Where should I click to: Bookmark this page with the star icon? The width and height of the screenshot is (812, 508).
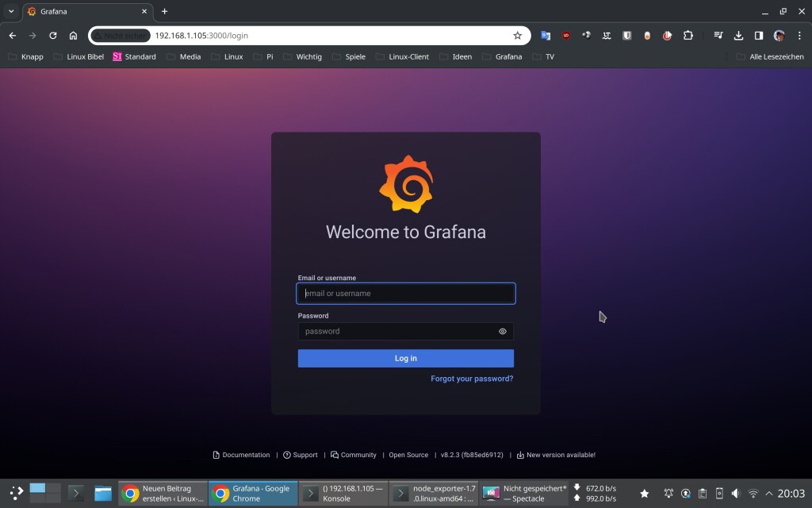[x=517, y=35]
